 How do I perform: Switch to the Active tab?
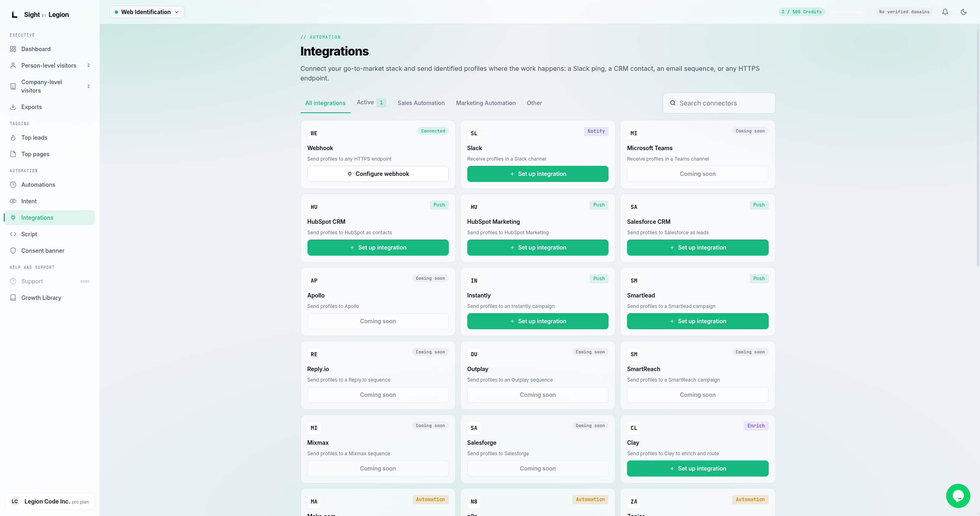pyautogui.click(x=371, y=103)
